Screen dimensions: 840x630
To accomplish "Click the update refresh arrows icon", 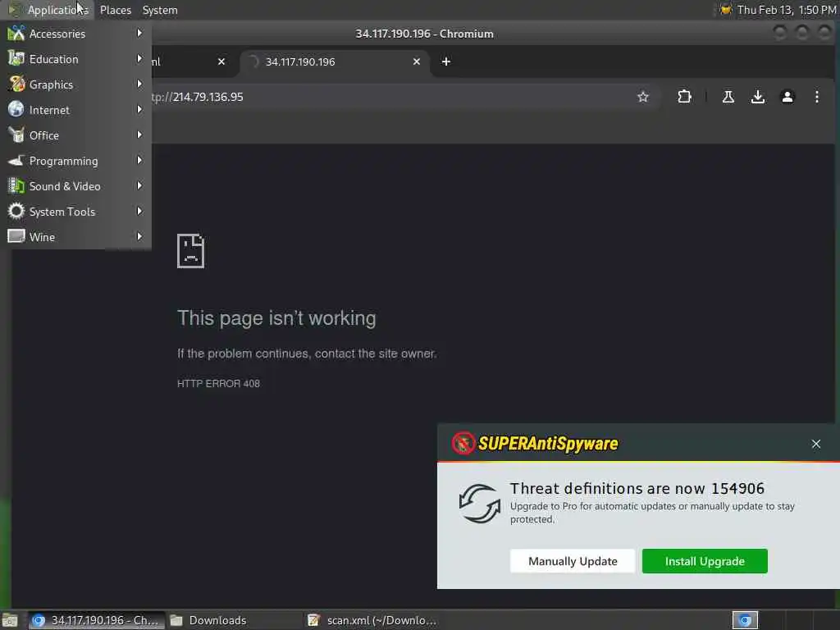I will point(479,504).
